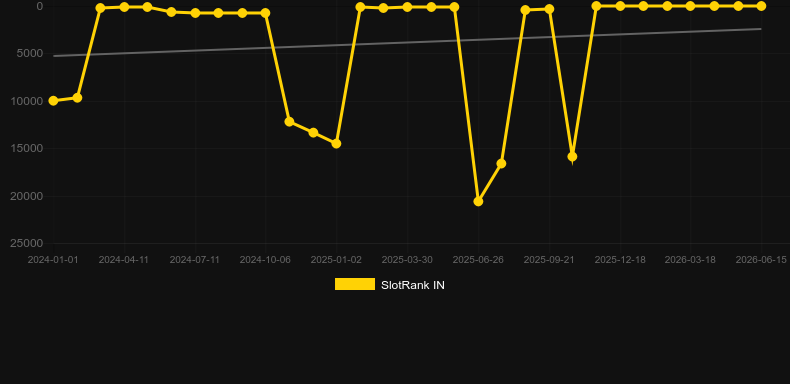Screen dimensions: 790x384
Task: Click the 2026-06-15 x-axis label
Action: (761, 260)
